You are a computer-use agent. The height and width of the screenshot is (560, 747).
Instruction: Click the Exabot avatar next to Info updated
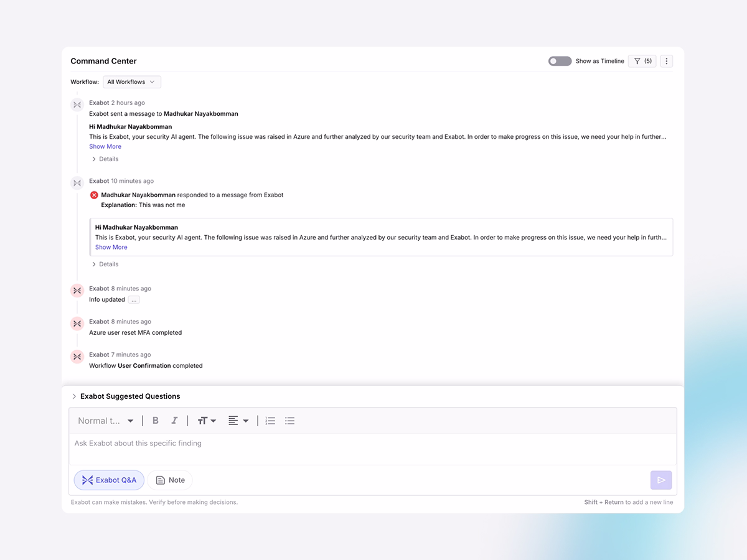77,291
